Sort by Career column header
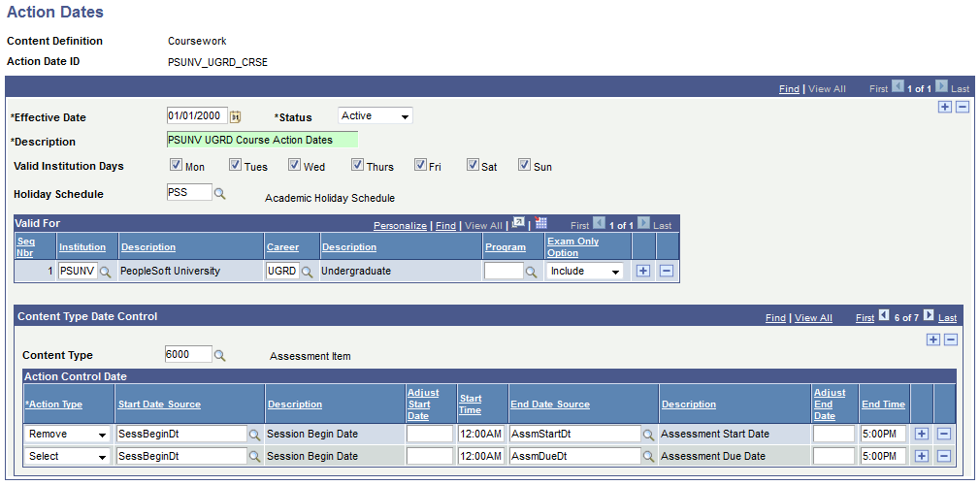The image size is (980, 485). pos(282,247)
